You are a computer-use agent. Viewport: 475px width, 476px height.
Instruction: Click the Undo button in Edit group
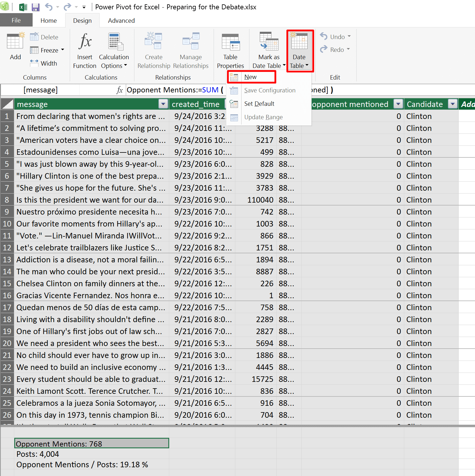tap(333, 37)
